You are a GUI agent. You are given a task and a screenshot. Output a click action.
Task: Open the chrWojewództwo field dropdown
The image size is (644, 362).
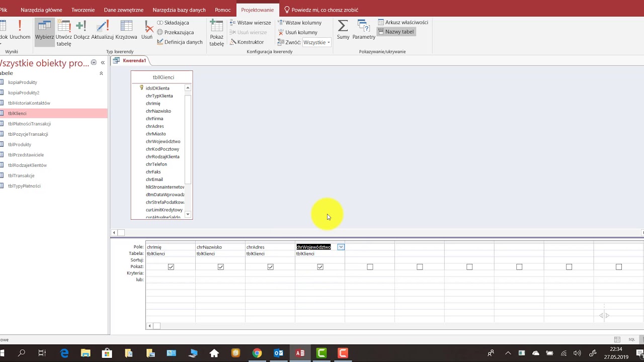click(x=341, y=247)
